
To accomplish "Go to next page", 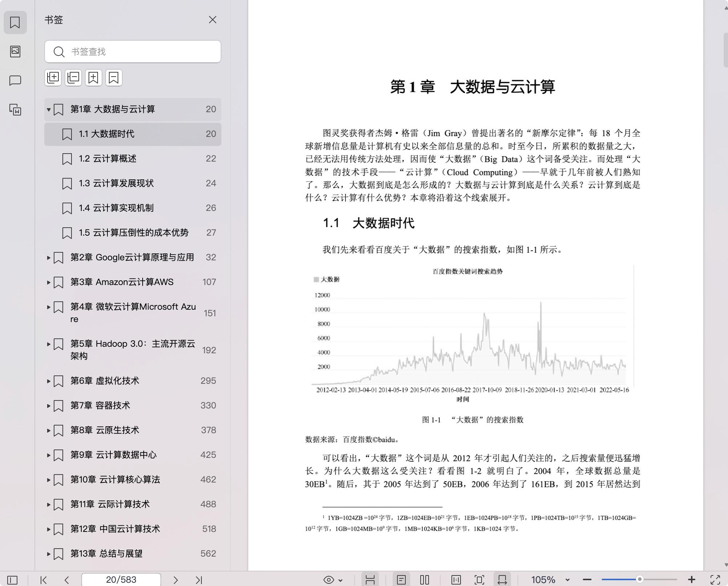I will click(x=176, y=580).
